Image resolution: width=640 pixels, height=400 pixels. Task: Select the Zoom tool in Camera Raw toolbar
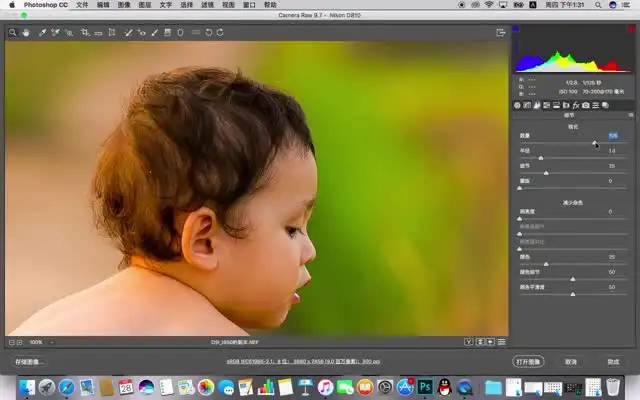click(12, 33)
